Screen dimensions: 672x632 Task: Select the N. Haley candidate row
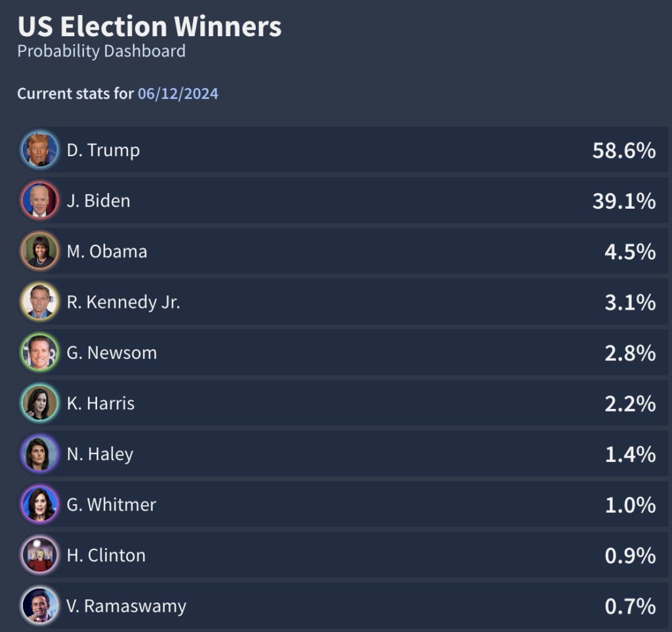click(x=336, y=453)
